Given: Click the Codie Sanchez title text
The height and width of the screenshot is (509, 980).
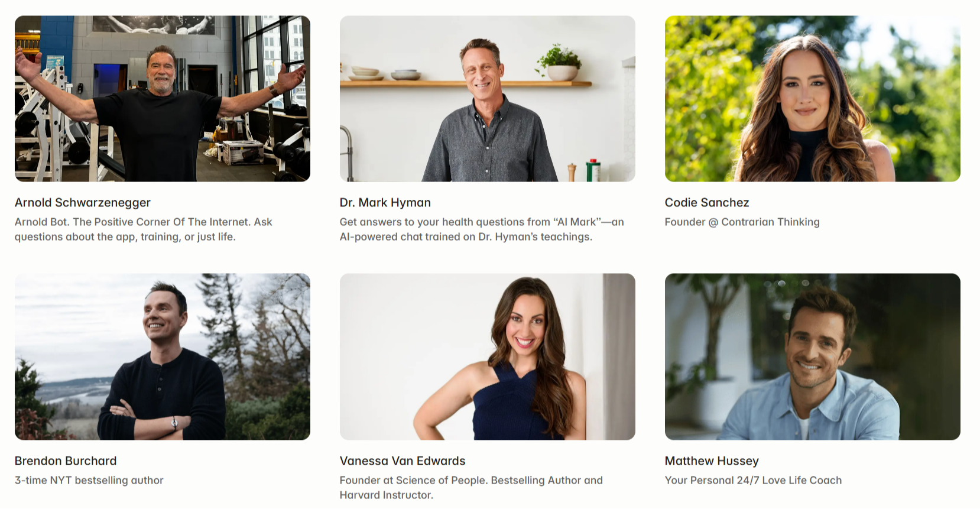Looking at the screenshot, I should (x=707, y=203).
